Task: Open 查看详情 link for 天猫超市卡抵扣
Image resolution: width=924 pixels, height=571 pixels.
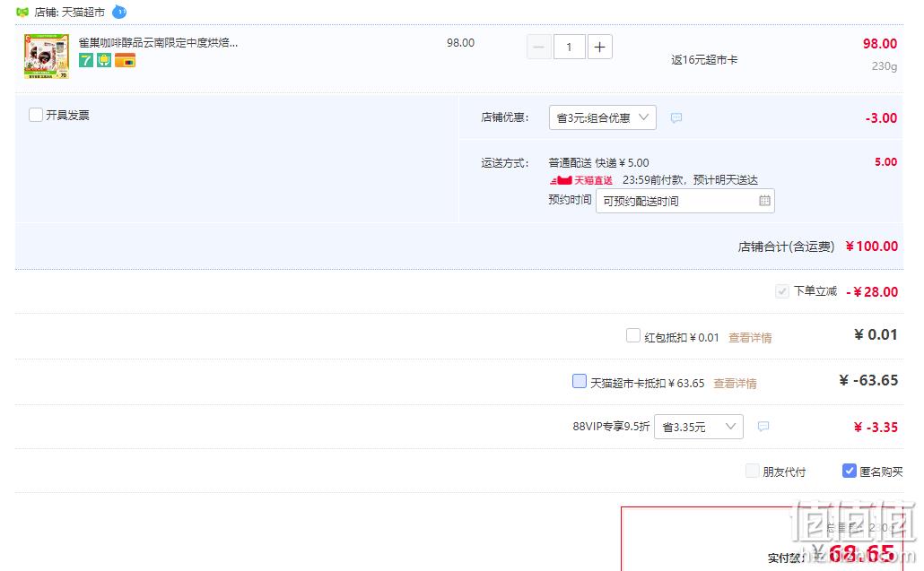Action: tap(735, 384)
